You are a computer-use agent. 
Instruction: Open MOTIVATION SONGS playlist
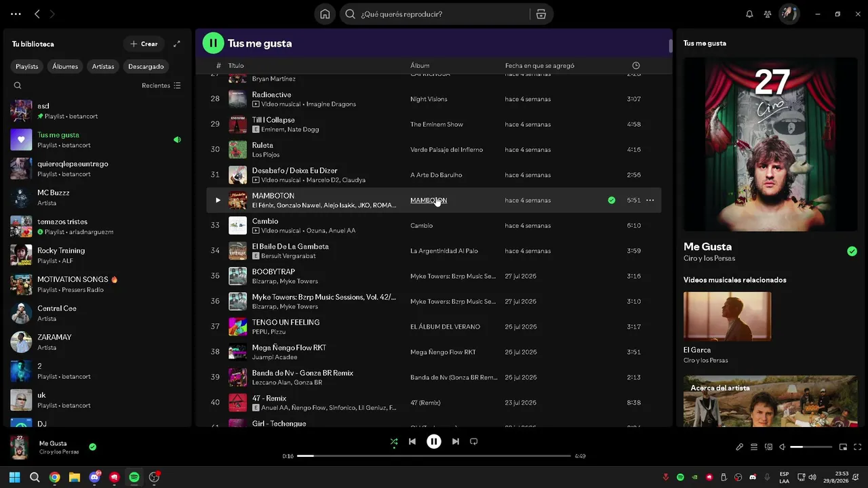(96, 284)
